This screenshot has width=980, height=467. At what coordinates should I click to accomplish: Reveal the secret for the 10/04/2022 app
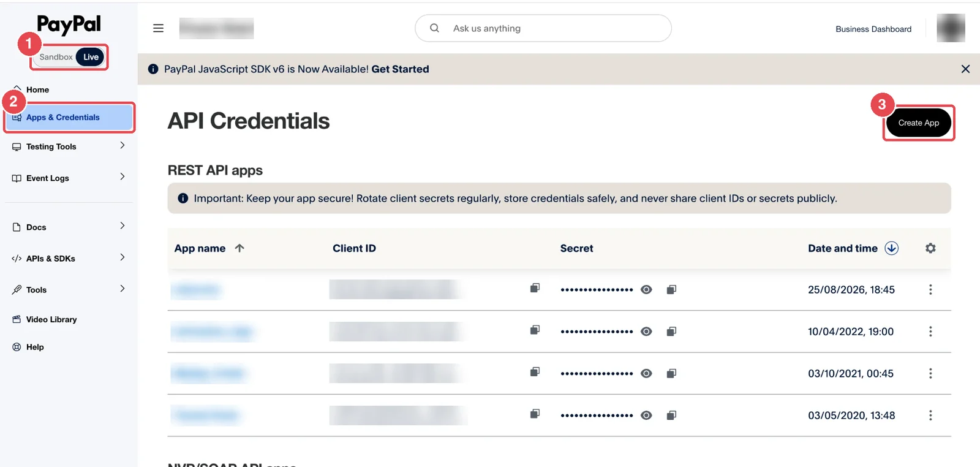(x=646, y=332)
